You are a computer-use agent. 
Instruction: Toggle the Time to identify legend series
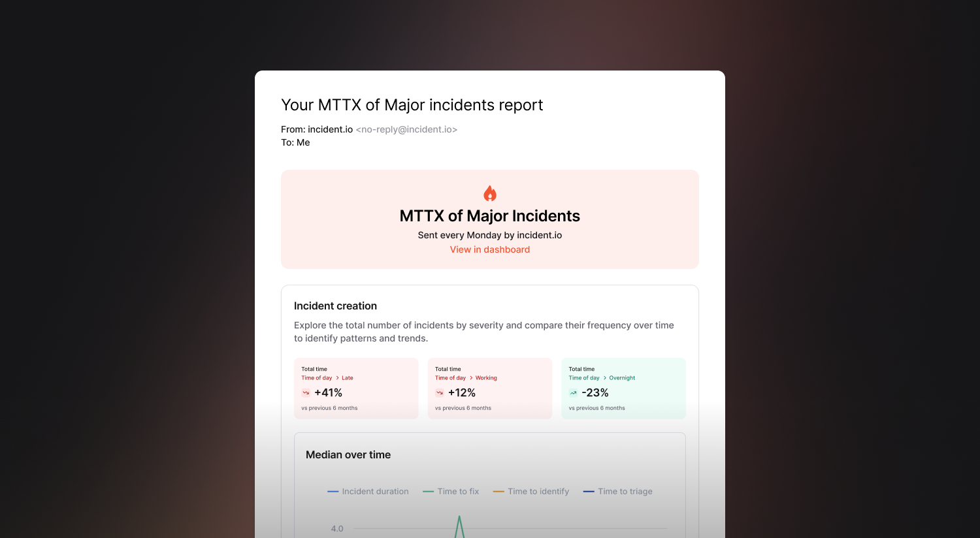[531, 492]
